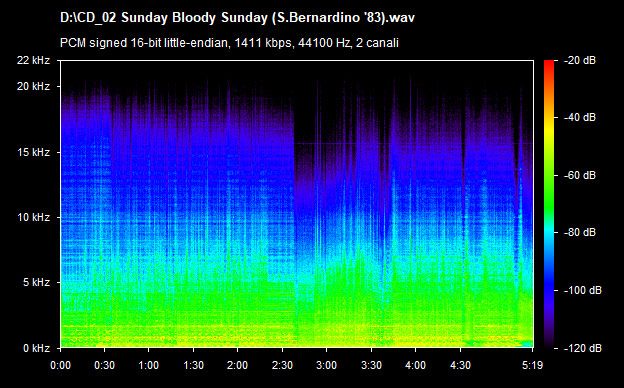The image size is (624, 388).
Task: Click the 3:00 time marker
Action: point(326,365)
